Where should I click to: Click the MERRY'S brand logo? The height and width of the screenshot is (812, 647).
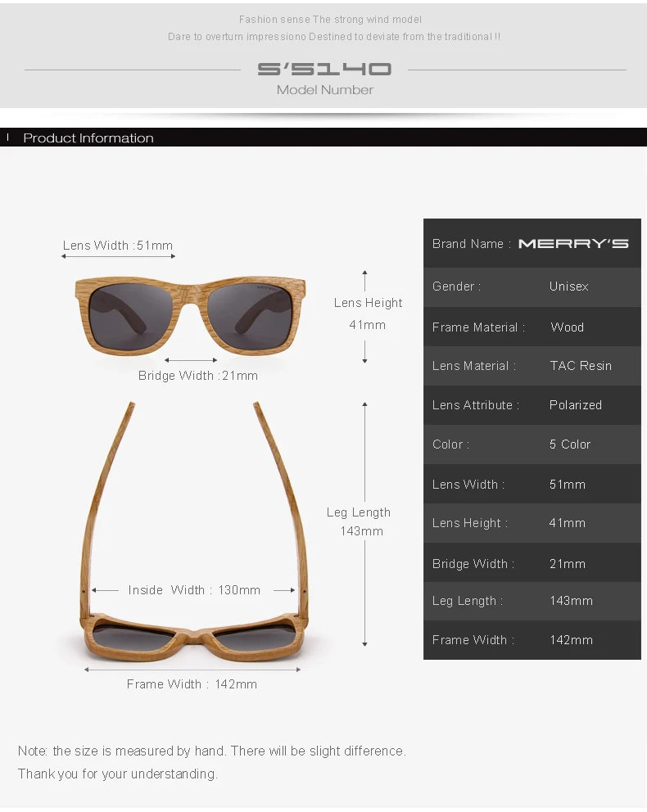[x=573, y=243]
